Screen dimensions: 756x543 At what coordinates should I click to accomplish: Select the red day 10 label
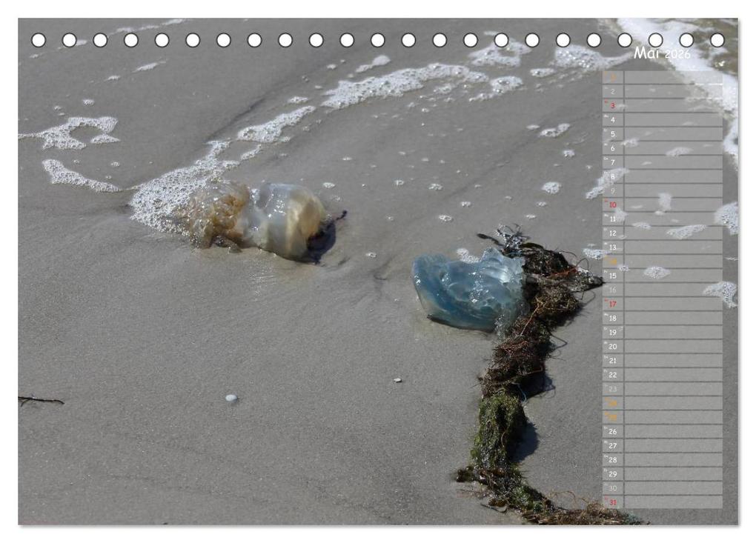[612, 204]
